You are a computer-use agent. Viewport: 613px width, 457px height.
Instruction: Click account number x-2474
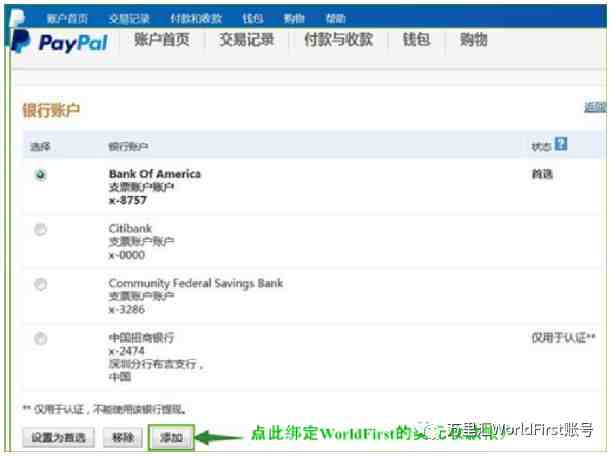point(127,351)
